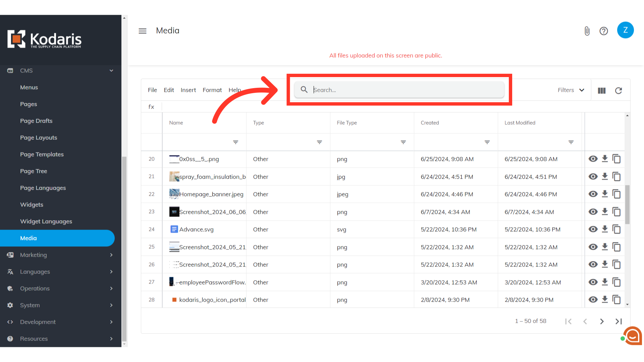Screen dimensions: 644x362
Task: Open the chat support bubble
Action: (633, 336)
